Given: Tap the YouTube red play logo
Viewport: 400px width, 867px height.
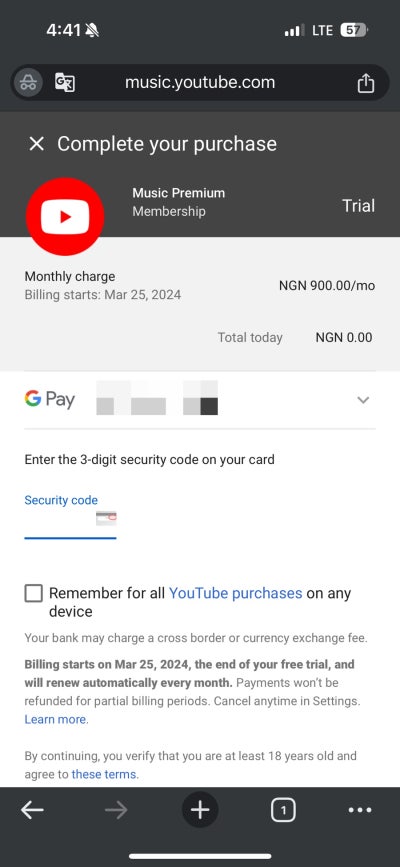Looking at the screenshot, I should 65,217.
